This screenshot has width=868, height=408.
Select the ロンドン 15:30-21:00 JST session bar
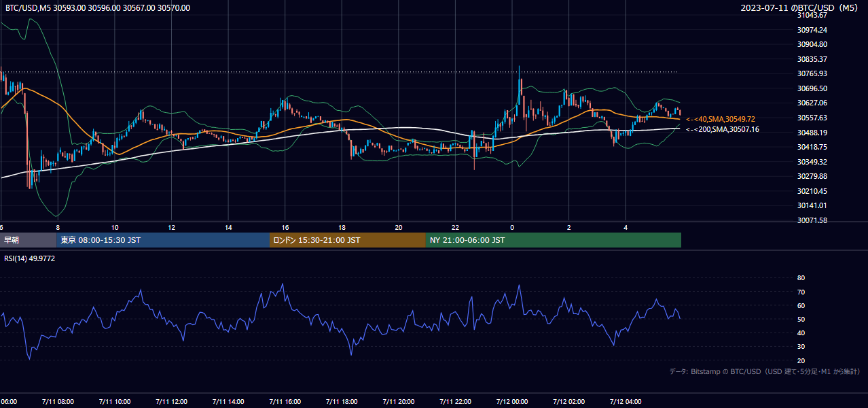click(348, 240)
